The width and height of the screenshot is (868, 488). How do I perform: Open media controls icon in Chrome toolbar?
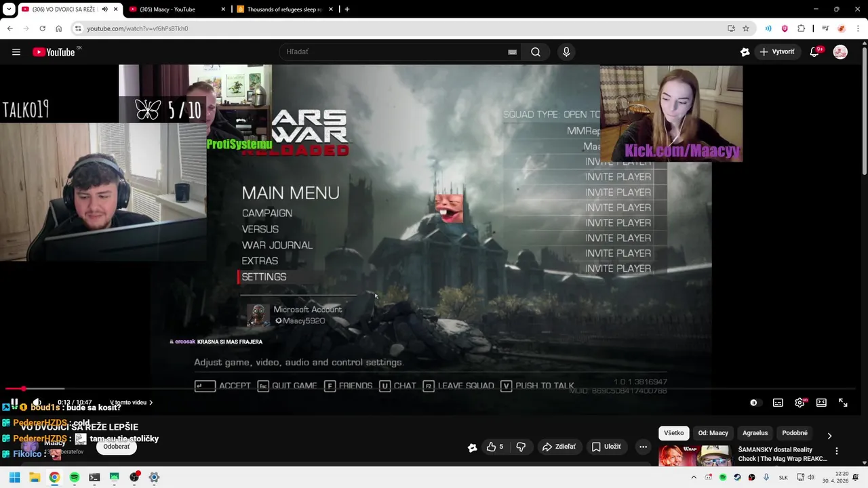[x=825, y=28]
